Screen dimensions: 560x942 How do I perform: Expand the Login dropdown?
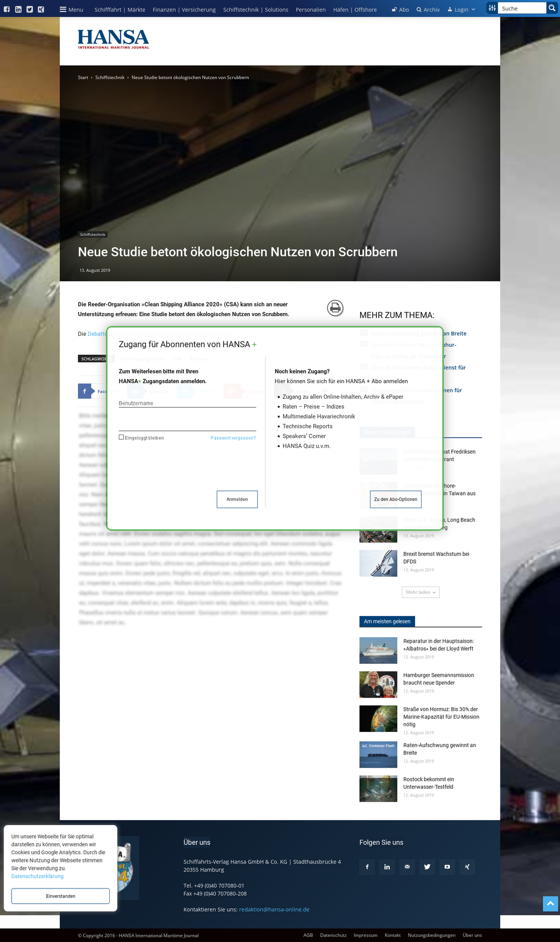coord(461,10)
